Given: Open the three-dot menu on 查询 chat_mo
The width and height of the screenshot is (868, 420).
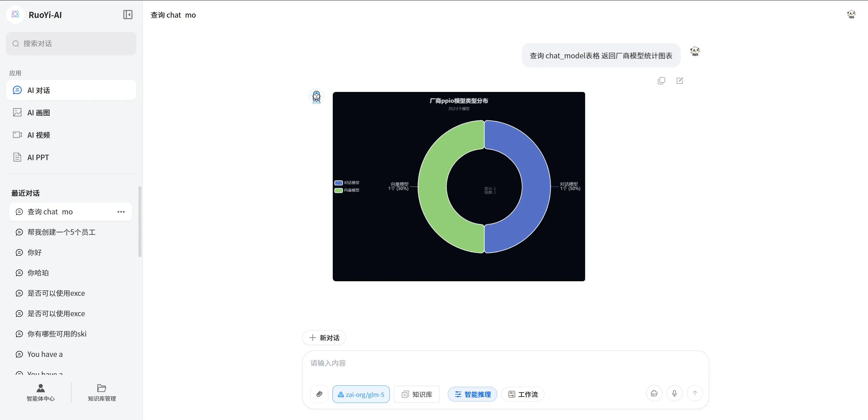Looking at the screenshot, I should pyautogui.click(x=121, y=212).
